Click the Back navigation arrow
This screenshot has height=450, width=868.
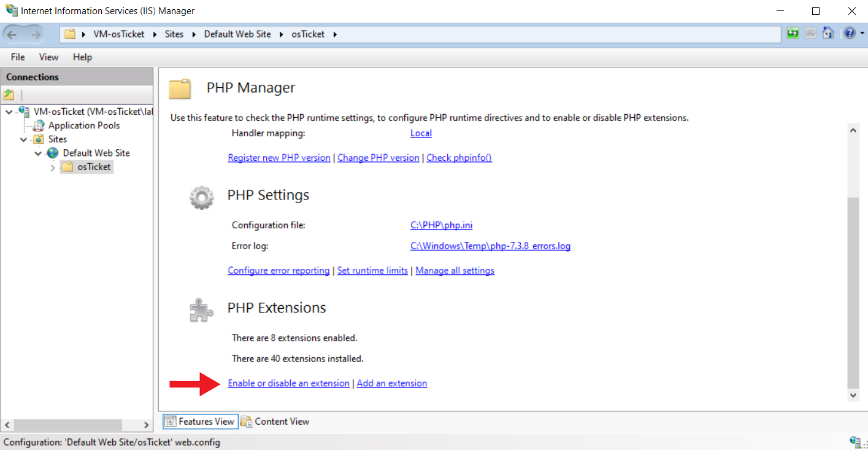pos(13,34)
